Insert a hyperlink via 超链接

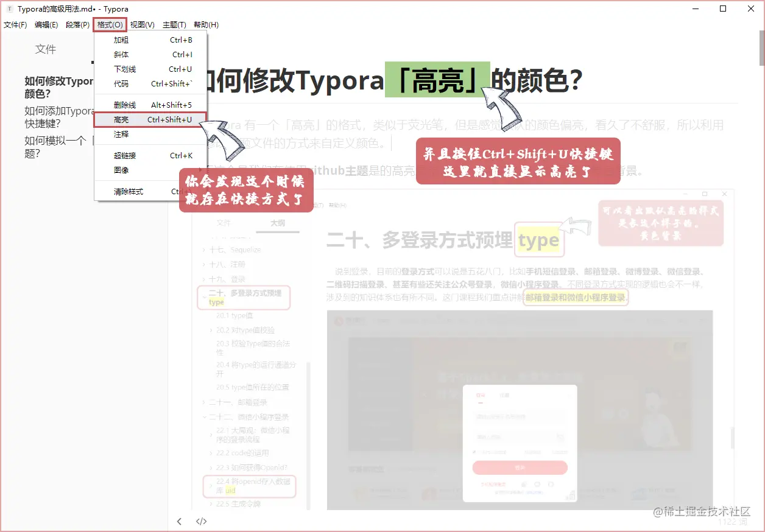coord(121,155)
